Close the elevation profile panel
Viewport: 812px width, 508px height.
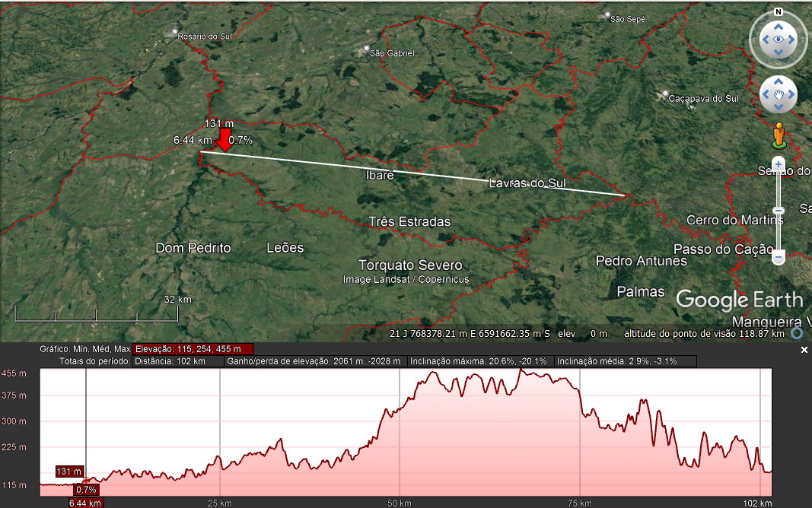coord(804,351)
